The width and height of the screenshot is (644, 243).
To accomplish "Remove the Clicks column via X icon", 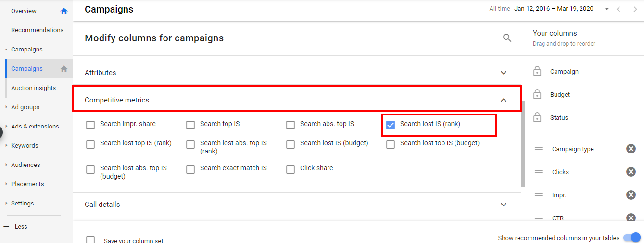I will (x=631, y=172).
